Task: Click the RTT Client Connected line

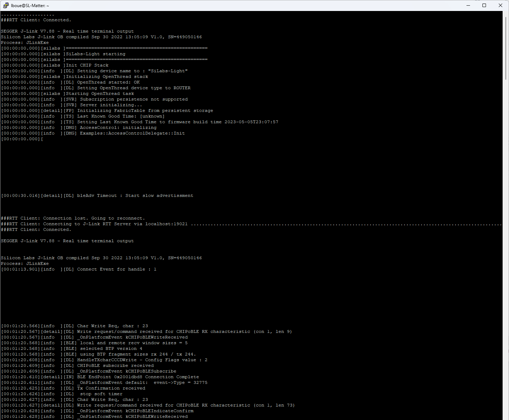Action: click(x=36, y=20)
